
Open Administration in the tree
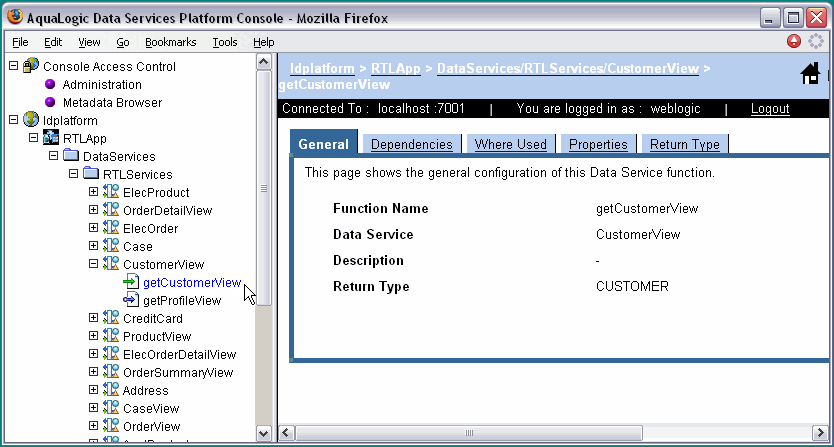point(102,85)
